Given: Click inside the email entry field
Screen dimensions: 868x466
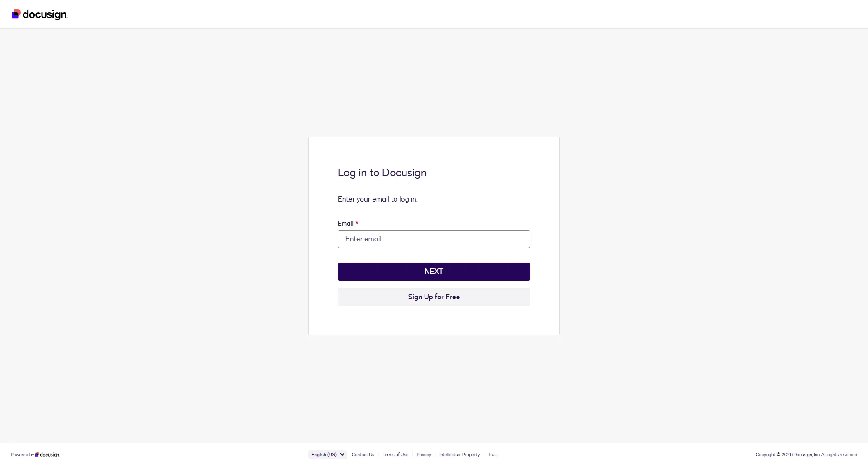Looking at the screenshot, I should pyautogui.click(x=434, y=239).
